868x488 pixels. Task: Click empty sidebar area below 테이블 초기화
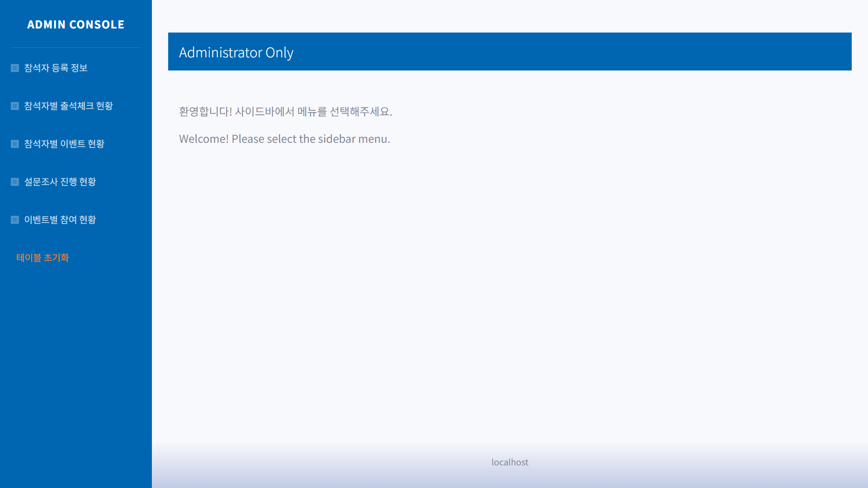75,361
